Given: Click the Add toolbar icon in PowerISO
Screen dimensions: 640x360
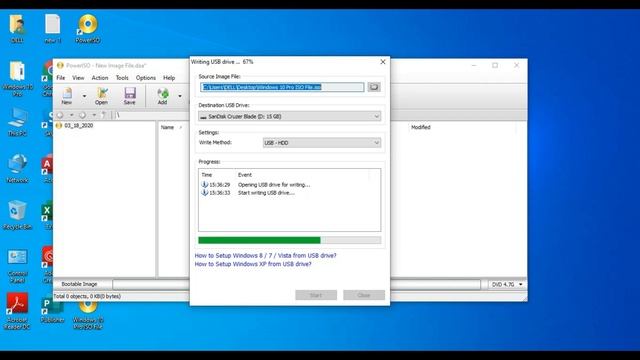Looking at the screenshot, I should tap(162, 96).
